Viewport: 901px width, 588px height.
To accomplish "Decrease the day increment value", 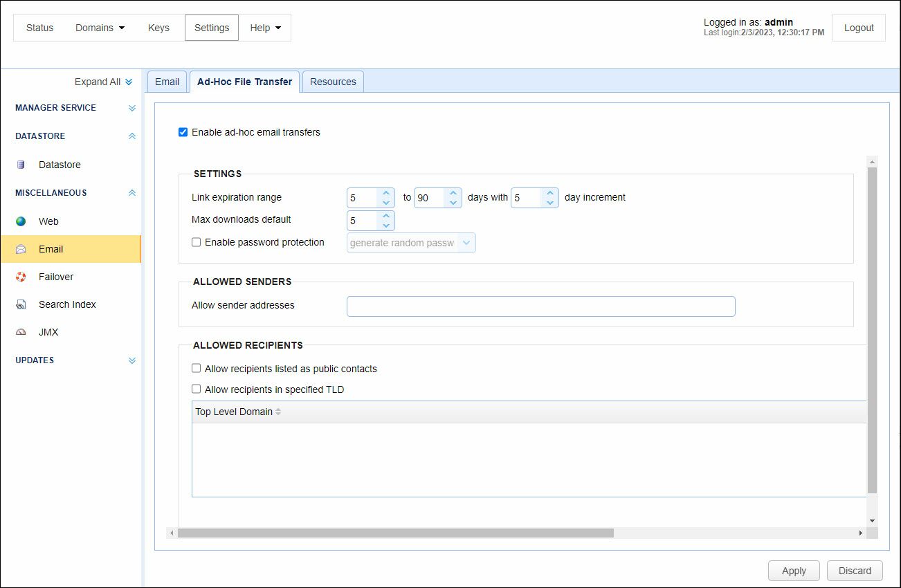I will 550,203.
